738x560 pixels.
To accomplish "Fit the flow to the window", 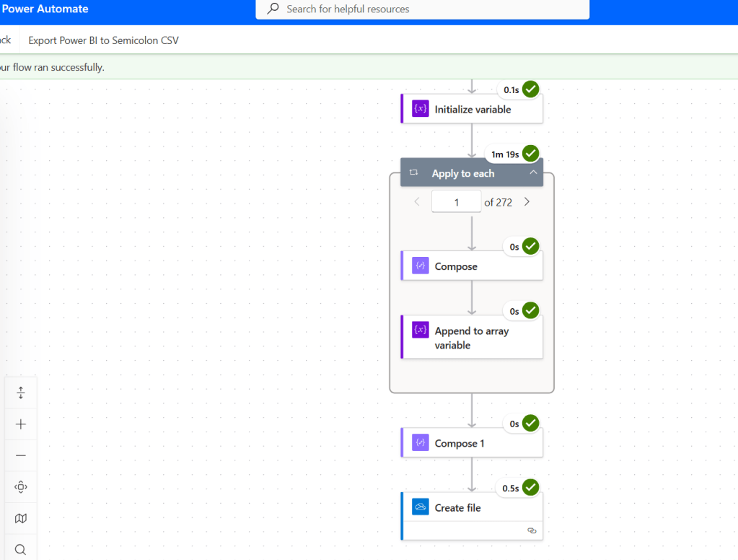I will coord(19,392).
